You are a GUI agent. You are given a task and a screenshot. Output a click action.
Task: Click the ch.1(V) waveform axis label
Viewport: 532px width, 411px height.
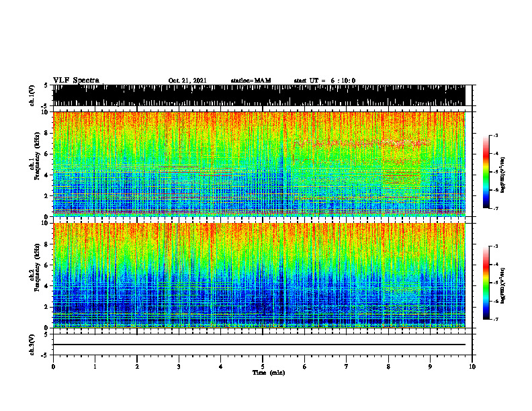click(x=32, y=95)
